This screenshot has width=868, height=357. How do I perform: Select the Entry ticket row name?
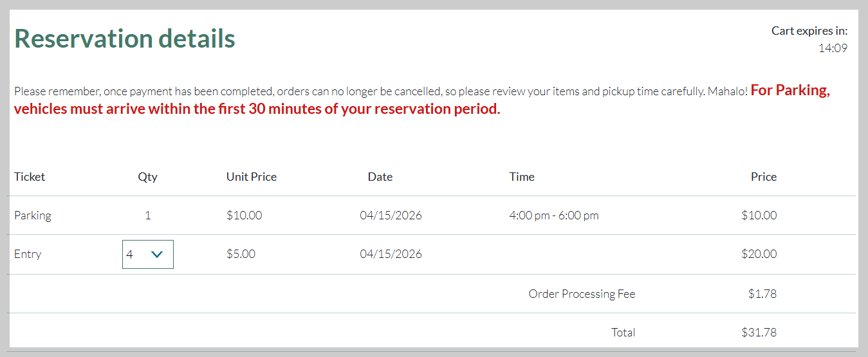(28, 254)
